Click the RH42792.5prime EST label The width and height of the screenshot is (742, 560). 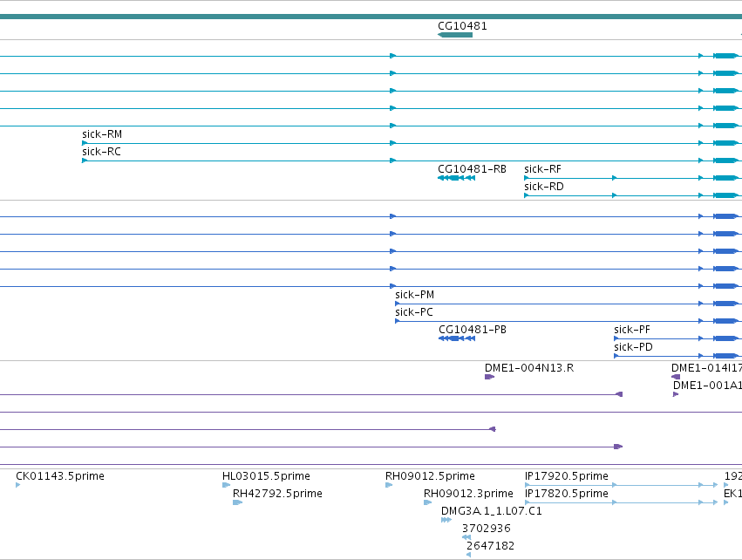point(277,494)
